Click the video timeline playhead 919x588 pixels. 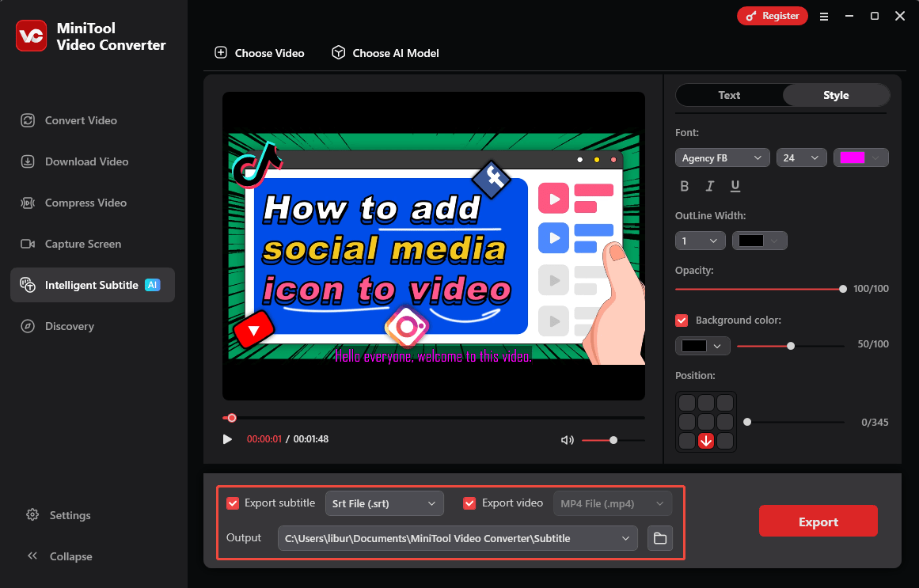pos(231,418)
